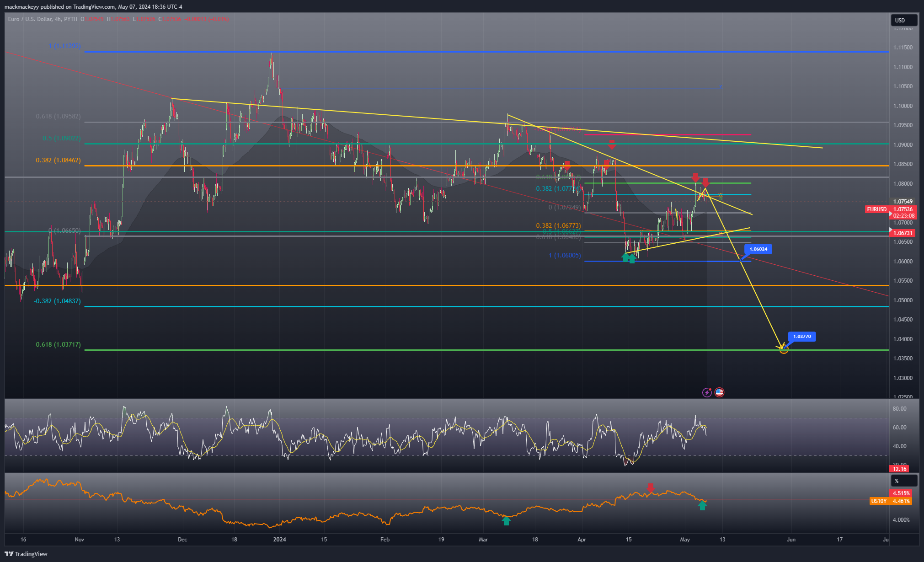Open the % scale unit selector
The width and height of the screenshot is (924, 562).
pyautogui.click(x=903, y=481)
